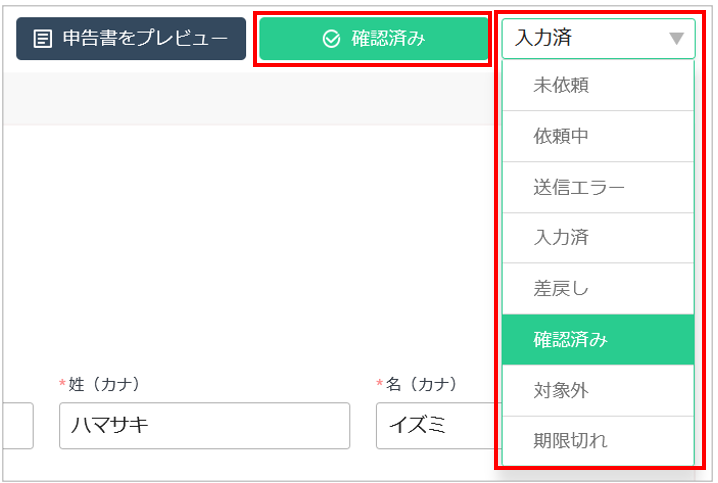Open the 入力済 status dropdown arrow
Image resolution: width=718 pixels, height=483 pixels.
pyautogui.click(x=676, y=38)
